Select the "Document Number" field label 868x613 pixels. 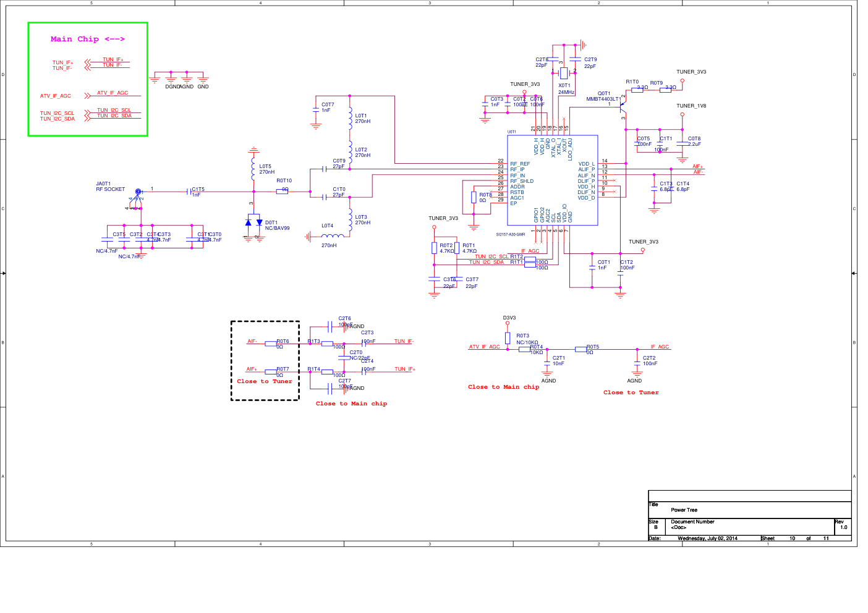pyautogui.click(x=692, y=522)
